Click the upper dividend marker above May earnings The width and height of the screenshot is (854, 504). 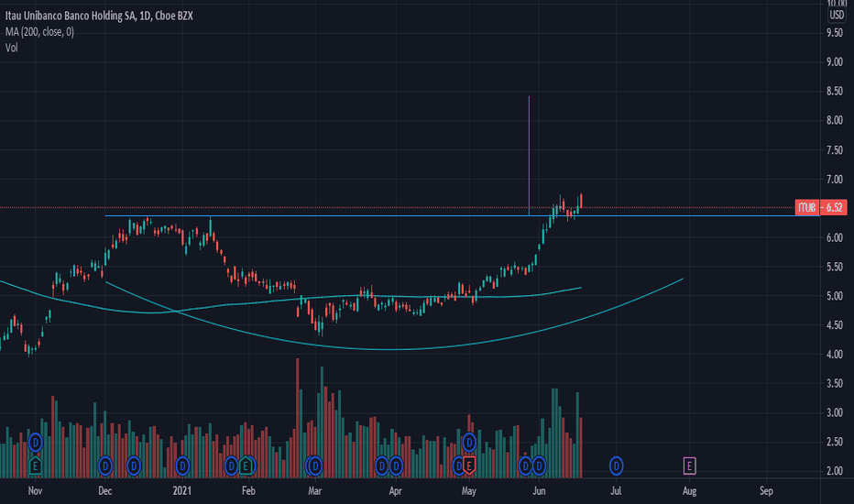click(x=469, y=443)
